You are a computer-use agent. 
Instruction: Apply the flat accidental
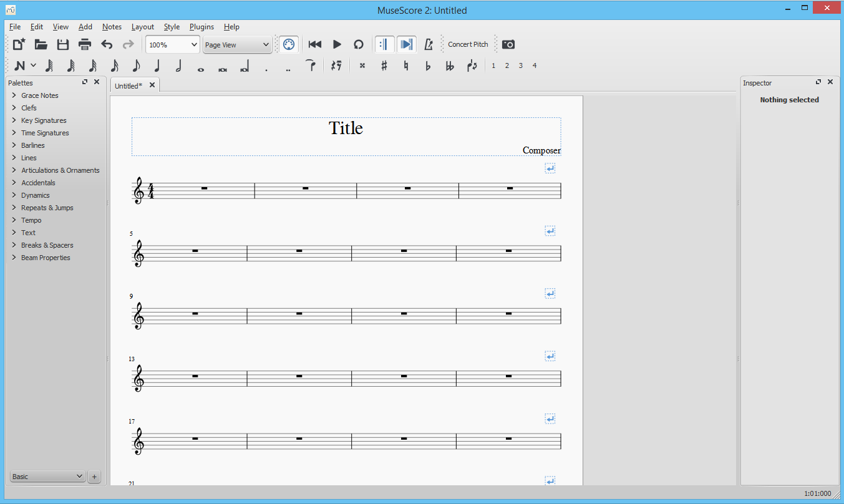click(428, 65)
